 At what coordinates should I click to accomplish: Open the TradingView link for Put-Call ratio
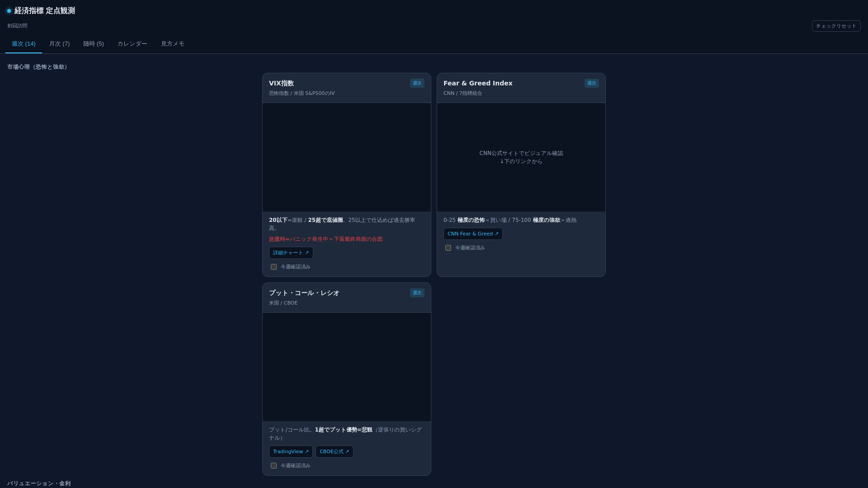(291, 452)
